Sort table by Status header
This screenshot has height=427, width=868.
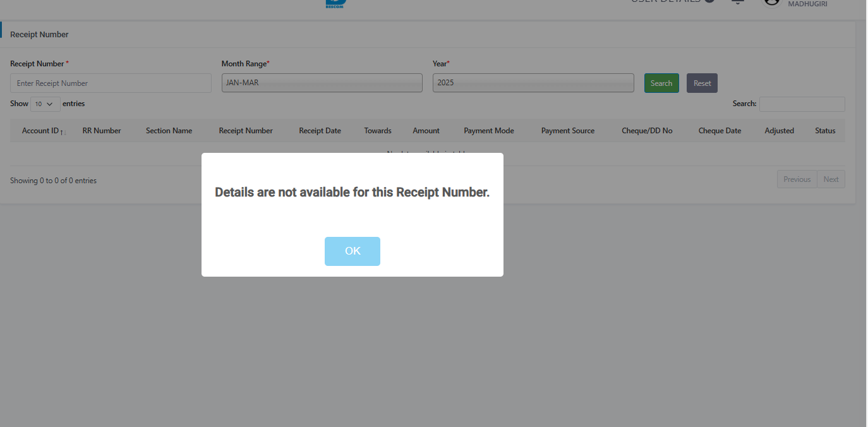pyautogui.click(x=825, y=131)
